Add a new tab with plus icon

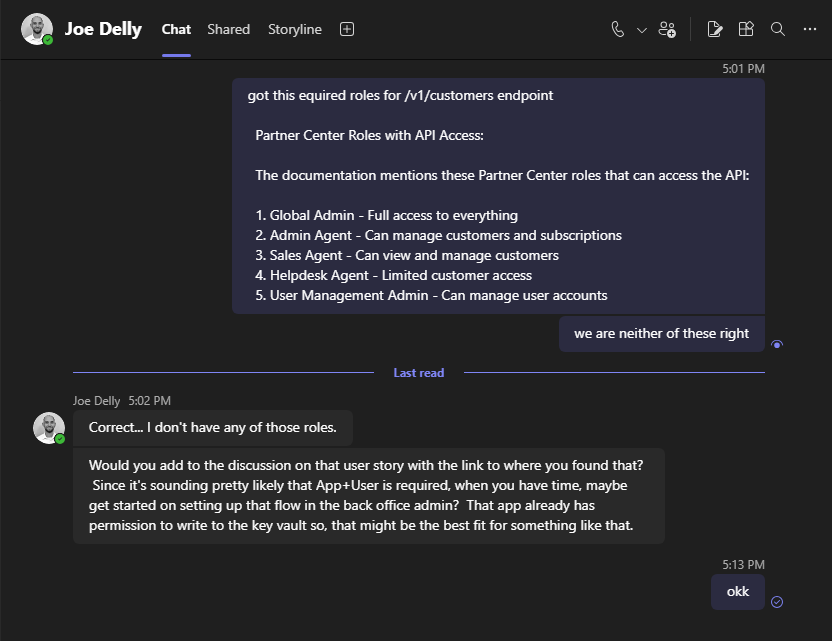click(347, 29)
